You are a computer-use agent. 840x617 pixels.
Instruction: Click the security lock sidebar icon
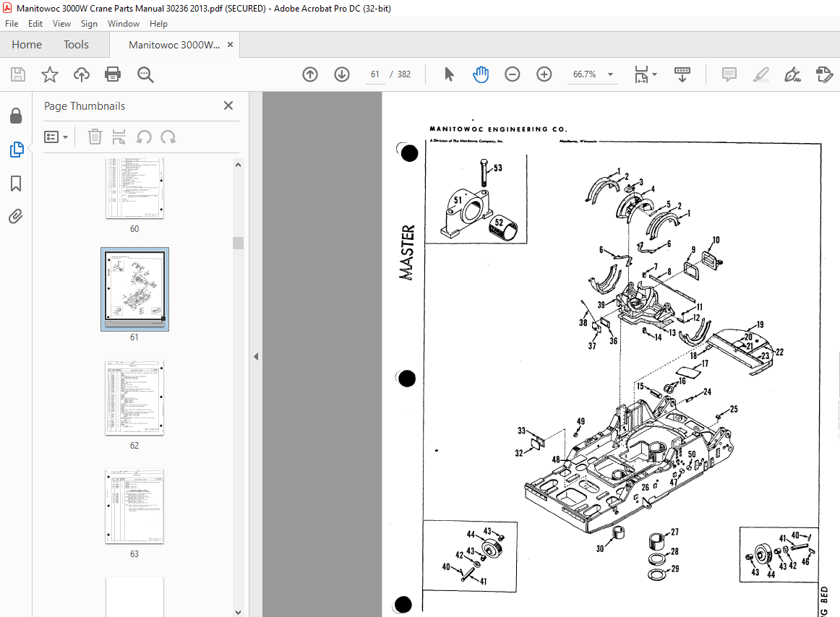16,116
